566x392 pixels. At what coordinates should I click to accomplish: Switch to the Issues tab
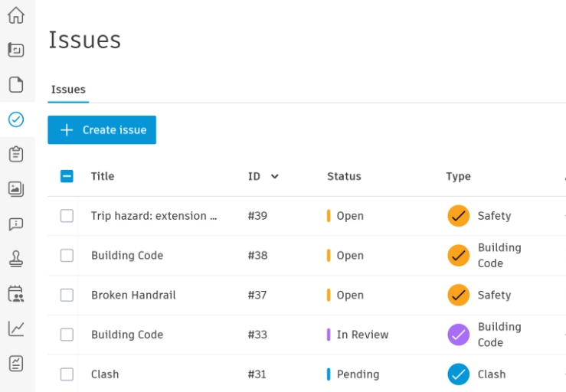(68, 89)
